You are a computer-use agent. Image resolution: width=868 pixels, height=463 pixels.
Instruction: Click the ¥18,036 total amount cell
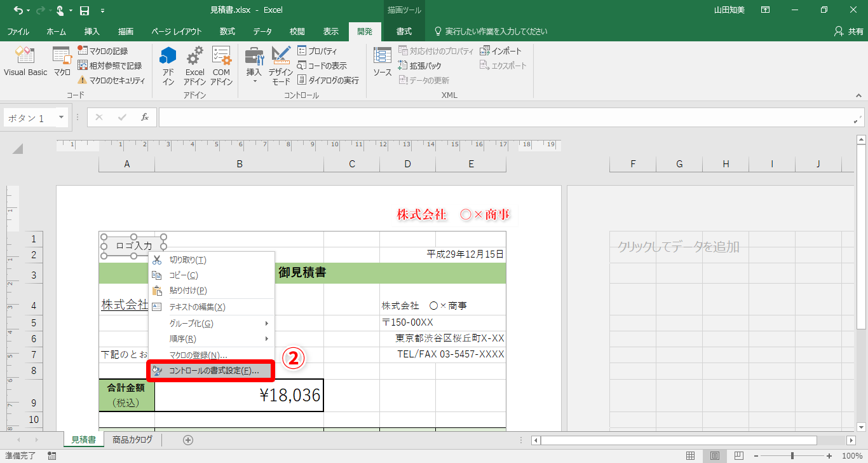[240, 396]
